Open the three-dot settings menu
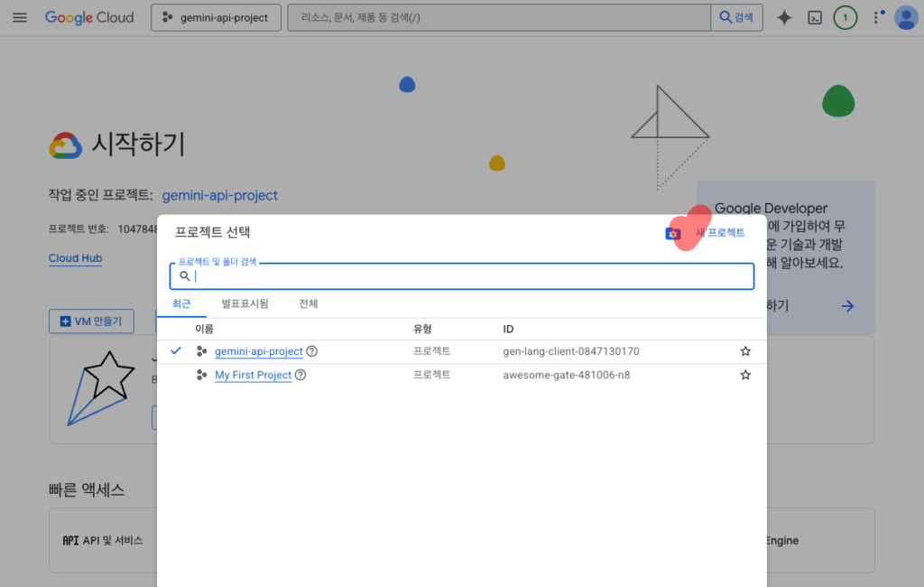Screen dimensions: 924x587 [x=875, y=18]
